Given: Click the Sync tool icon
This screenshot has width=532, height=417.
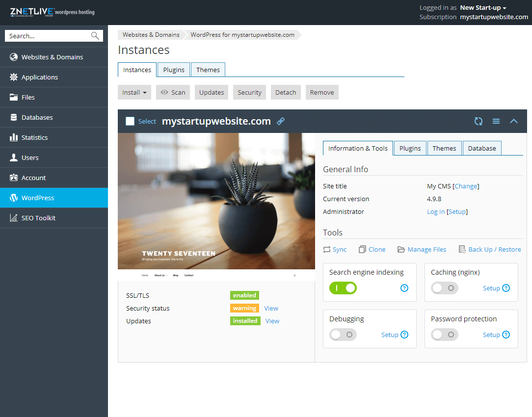Looking at the screenshot, I should pos(327,249).
